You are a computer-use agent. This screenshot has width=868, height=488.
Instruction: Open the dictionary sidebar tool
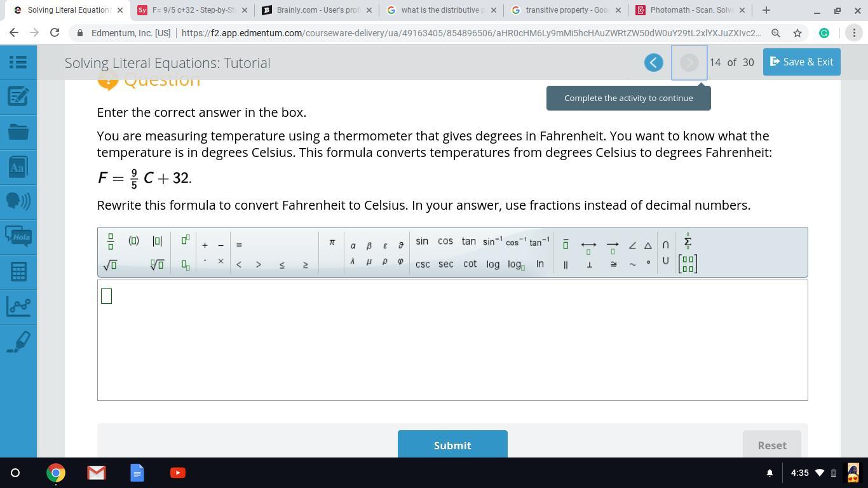pos(18,168)
